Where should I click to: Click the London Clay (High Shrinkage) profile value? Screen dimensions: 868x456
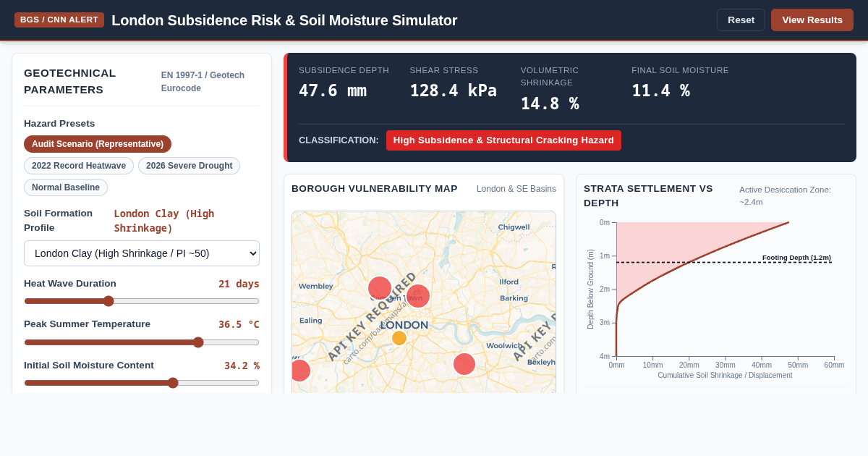click(x=164, y=221)
